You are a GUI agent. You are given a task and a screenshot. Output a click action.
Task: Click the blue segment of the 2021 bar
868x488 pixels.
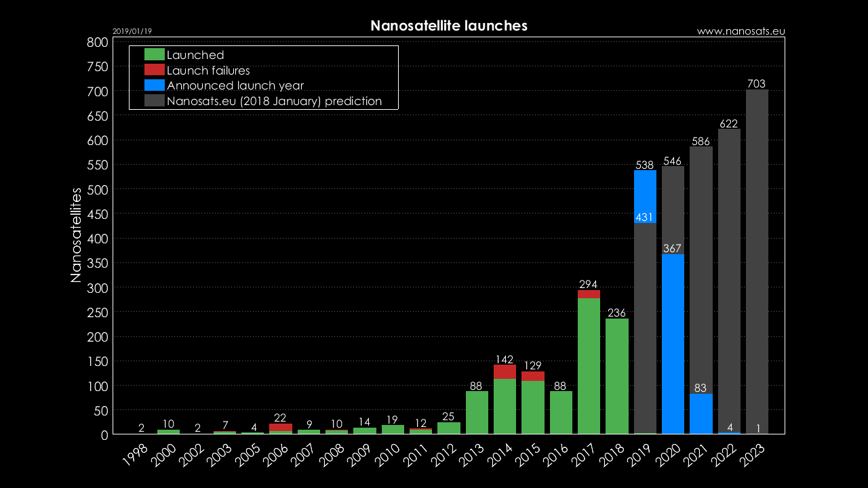pos(701,413)
